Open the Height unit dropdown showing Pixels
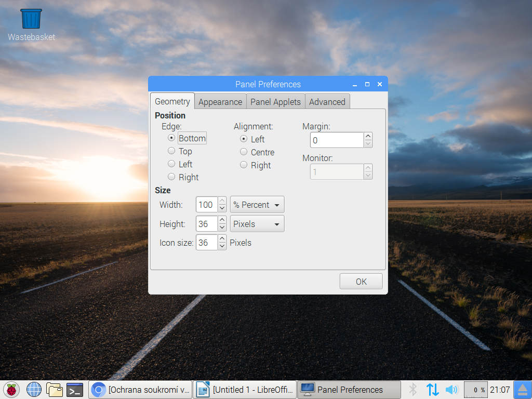Viewport: 532px width, 399px height. point(257,223)
